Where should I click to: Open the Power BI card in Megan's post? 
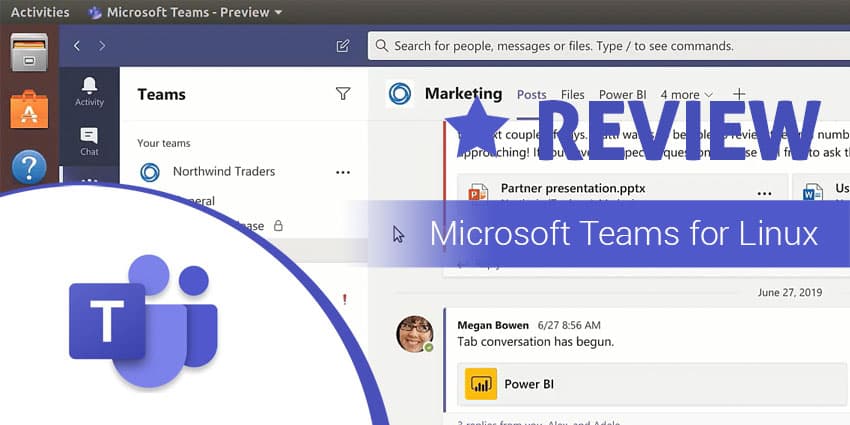[x=652, y=384]
